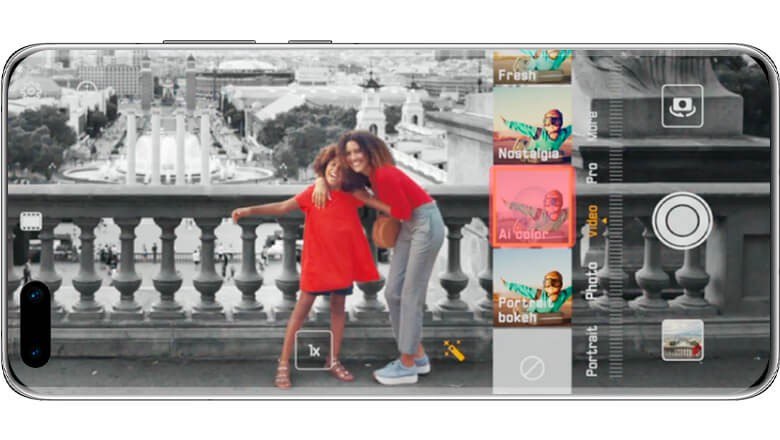Tap the film strip icon
The height and width of the screenshot is (440, 780).
coord(31,222)
